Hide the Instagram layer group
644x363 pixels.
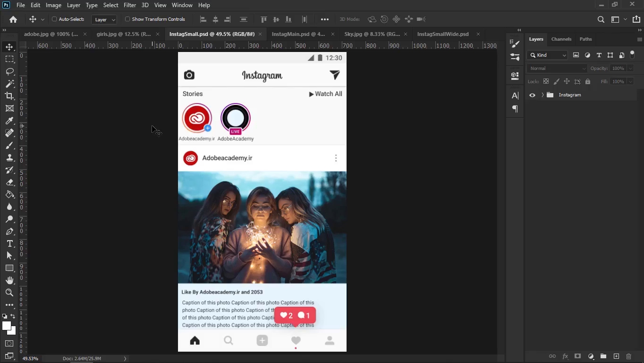532,95
